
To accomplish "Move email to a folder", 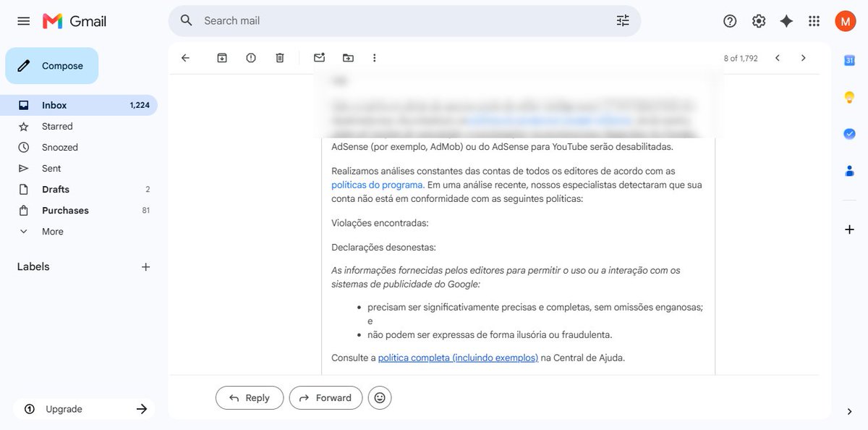I will pos(348,58).
